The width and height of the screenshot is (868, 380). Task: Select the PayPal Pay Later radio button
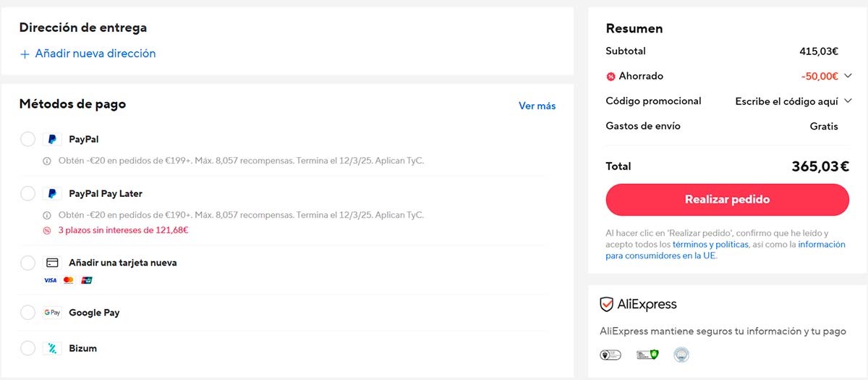[x=27, y=194]
